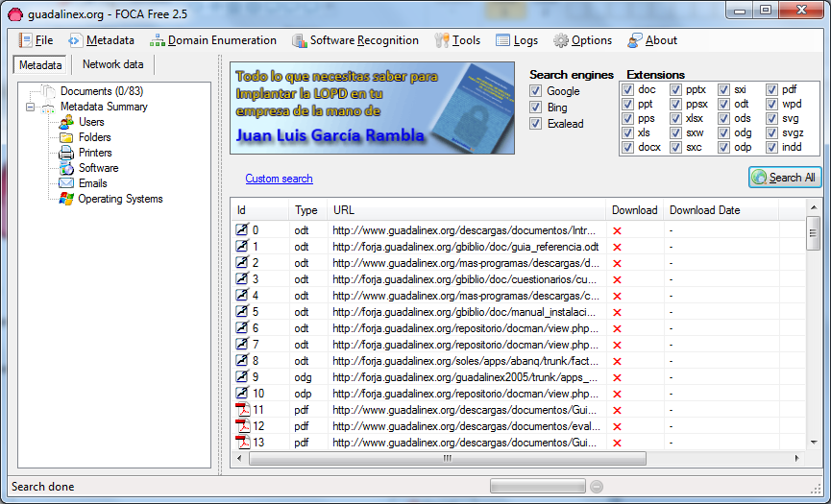This screenshot has height=504, width=831.
Task: Open Domain Enumeration menu
Action: click(213, 40)
